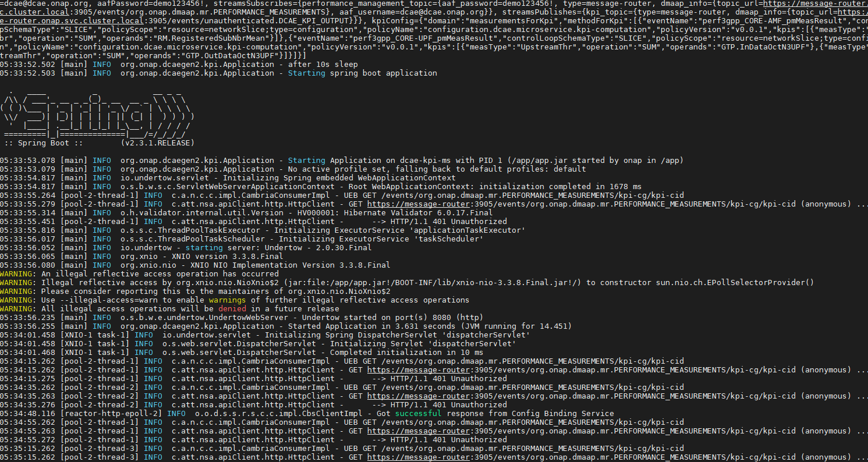Click 'An illegal reflective access operation has occurred' warning

tap(160, 274)
